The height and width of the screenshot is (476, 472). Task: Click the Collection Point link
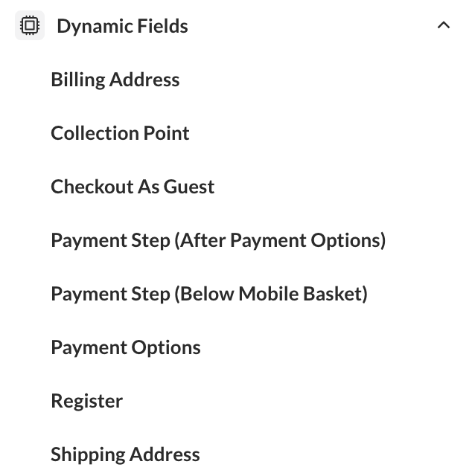pos(120,133)
